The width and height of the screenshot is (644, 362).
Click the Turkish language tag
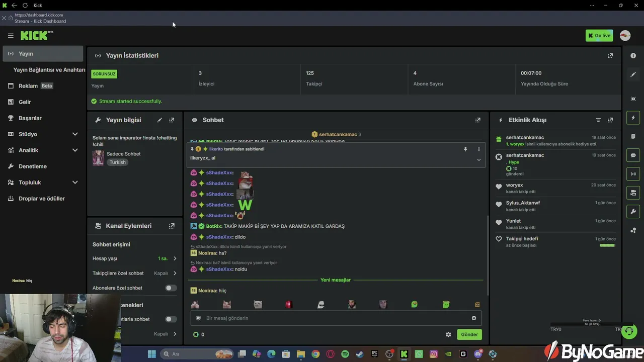tap(118, 162)
